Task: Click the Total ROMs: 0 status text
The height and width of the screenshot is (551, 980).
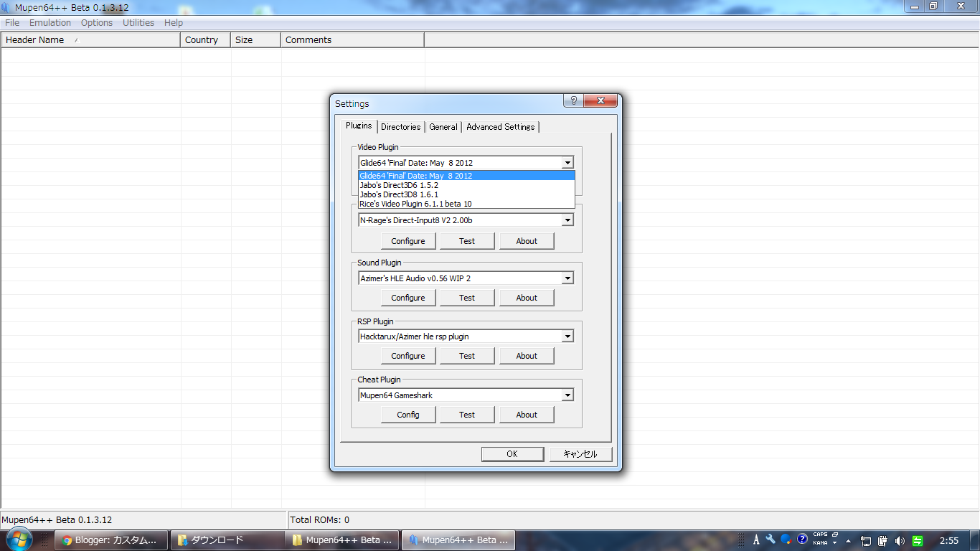Action: (x=320, y=520)
